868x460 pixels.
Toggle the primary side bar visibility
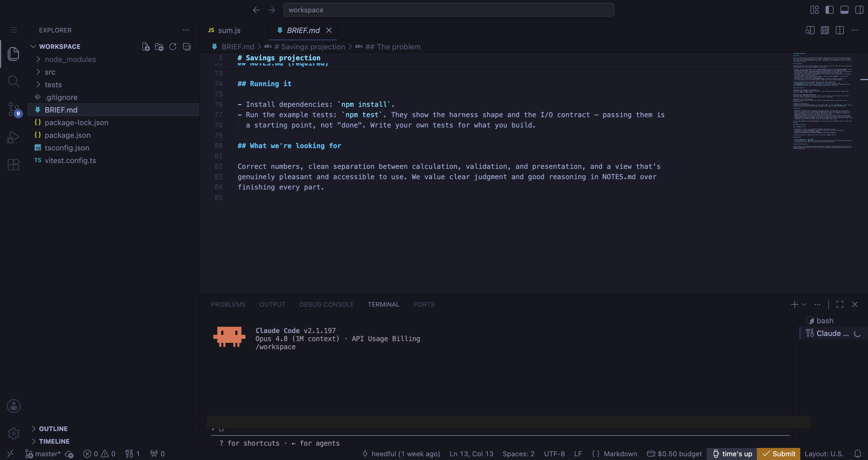830,10
